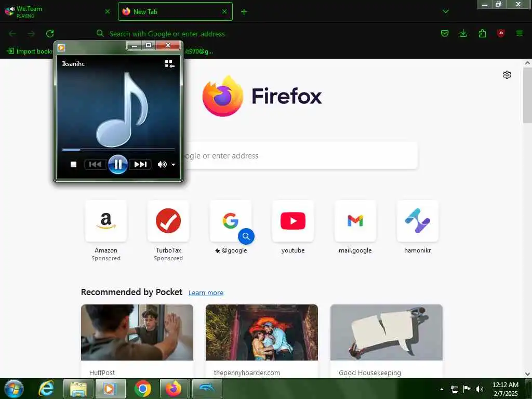The image size is (532, 399).
Task: Go forward in Firefox history
Action: coord(31,34)
